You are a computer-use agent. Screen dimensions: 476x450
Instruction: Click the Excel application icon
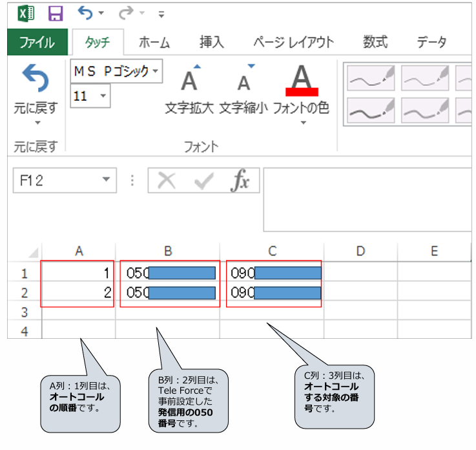(x=26, y=14)
